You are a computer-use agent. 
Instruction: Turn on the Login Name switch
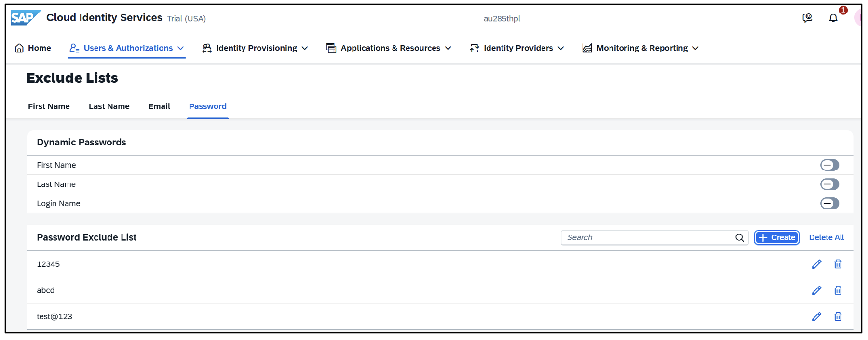(829, 204)
